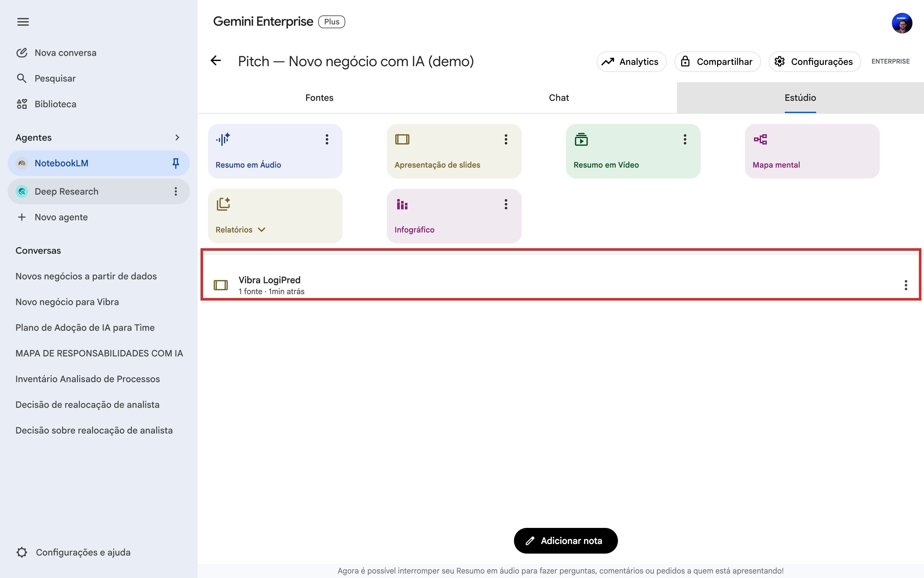The height and width of the screenshot is (578, 924).
Task: Open Resumo em Áudio card options menu
Action: coord(327,139)
